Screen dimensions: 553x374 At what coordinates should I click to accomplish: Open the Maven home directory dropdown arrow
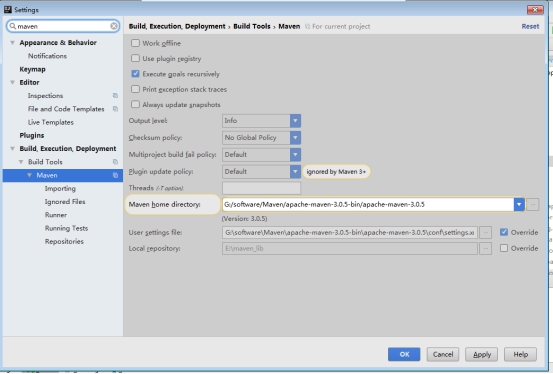(519, 204)
